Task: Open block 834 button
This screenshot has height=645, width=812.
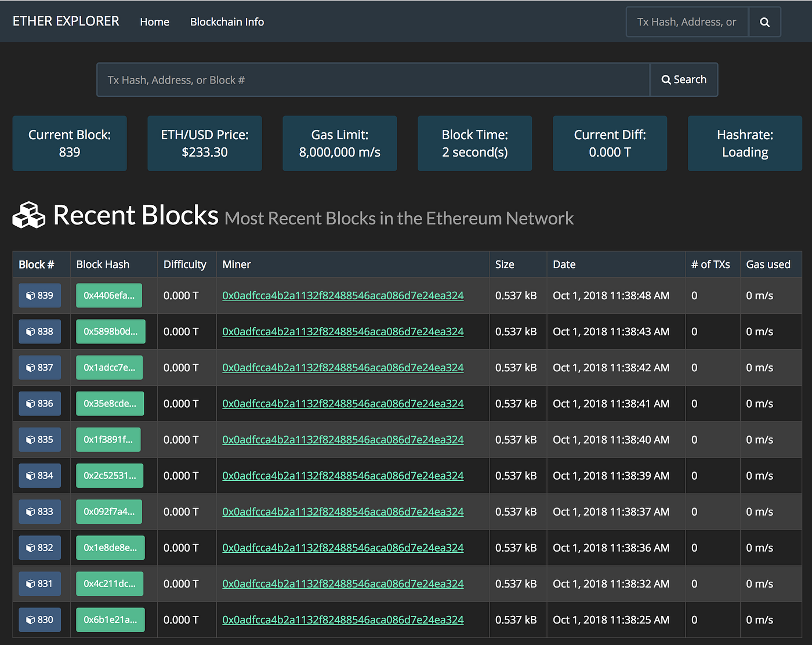Action: pos(39,476)
